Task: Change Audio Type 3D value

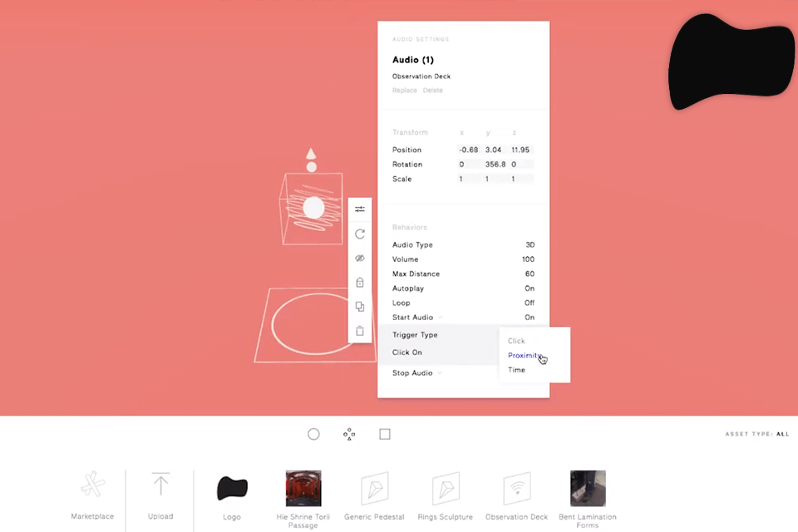Action: [x=530, y=244]
